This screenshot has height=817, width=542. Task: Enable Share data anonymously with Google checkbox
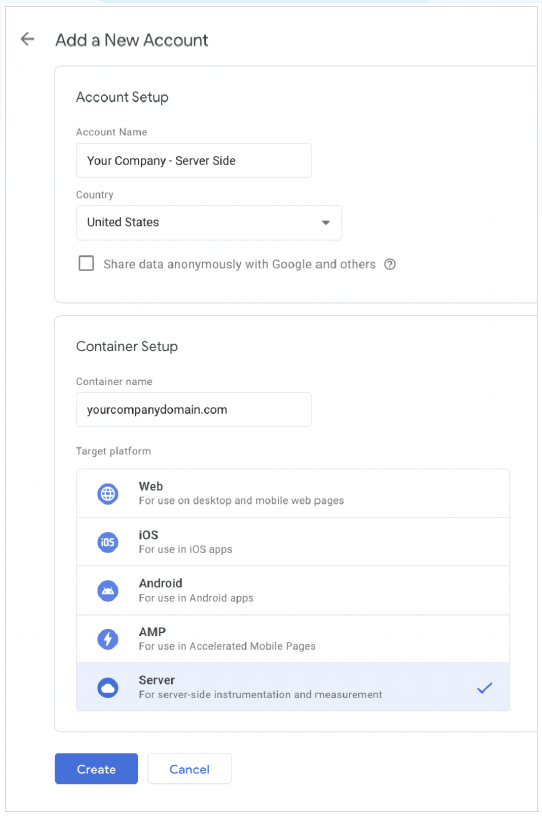point(86,263)
